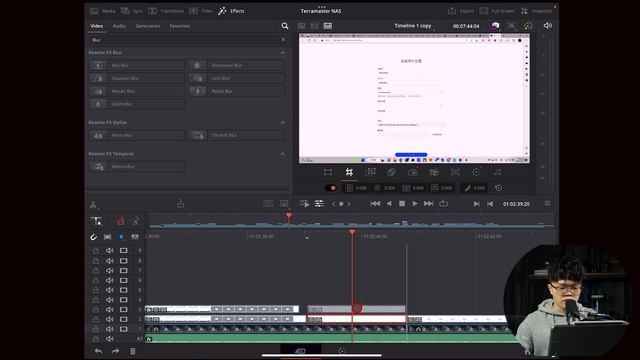Collapse the Resolve FX Stylize group
Viewport: 640px width, 360px height.
pos(283,122)
